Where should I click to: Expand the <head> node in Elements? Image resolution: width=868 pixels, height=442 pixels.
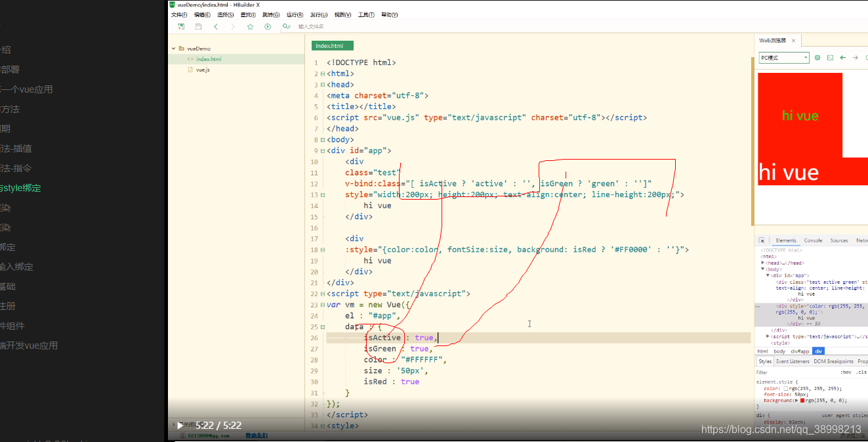click(x=763, y=263)
